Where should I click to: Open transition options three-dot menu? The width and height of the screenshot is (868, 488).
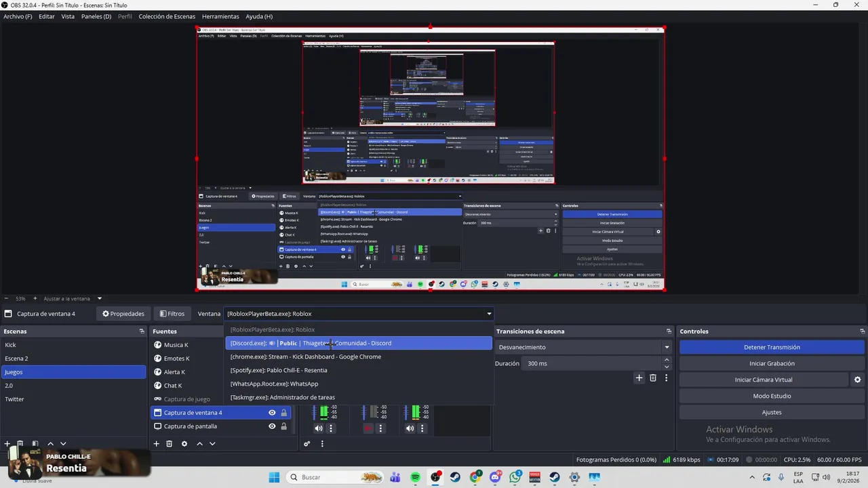(x=666, y=378)
